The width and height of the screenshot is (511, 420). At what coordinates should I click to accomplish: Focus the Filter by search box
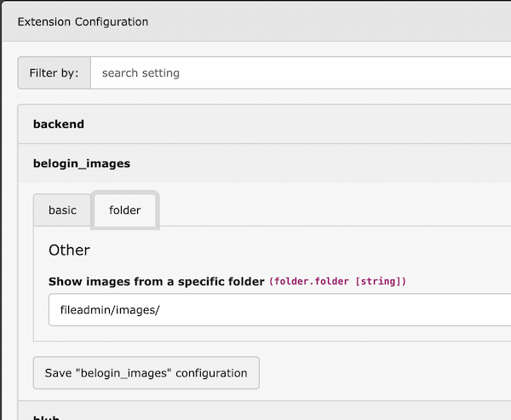[x=298, y=73]
